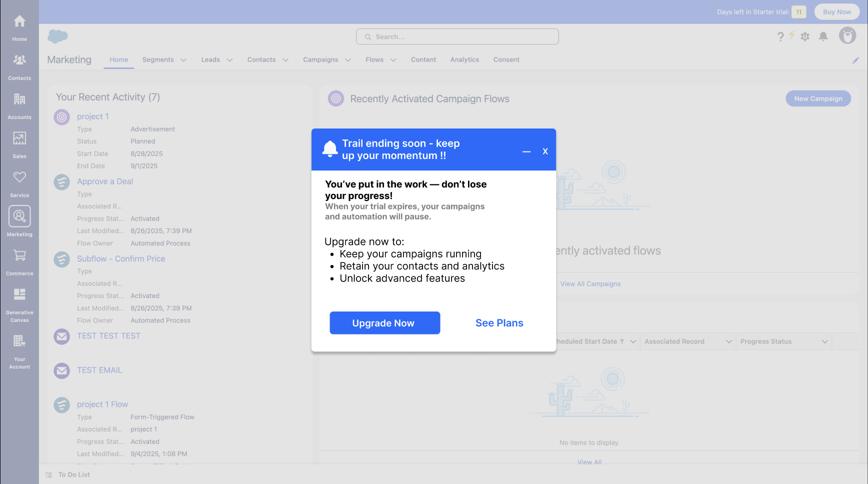
Task: Click the Buy Now button
Action: point(837,12)
